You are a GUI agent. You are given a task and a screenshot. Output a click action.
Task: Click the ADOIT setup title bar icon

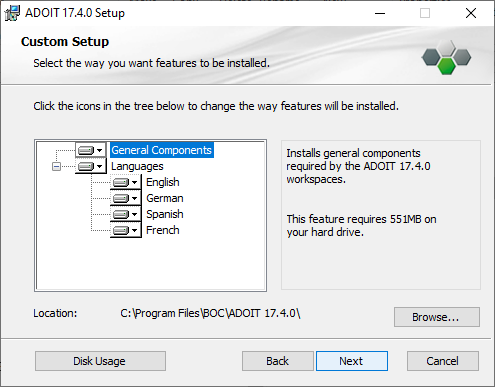coord(12,13)
